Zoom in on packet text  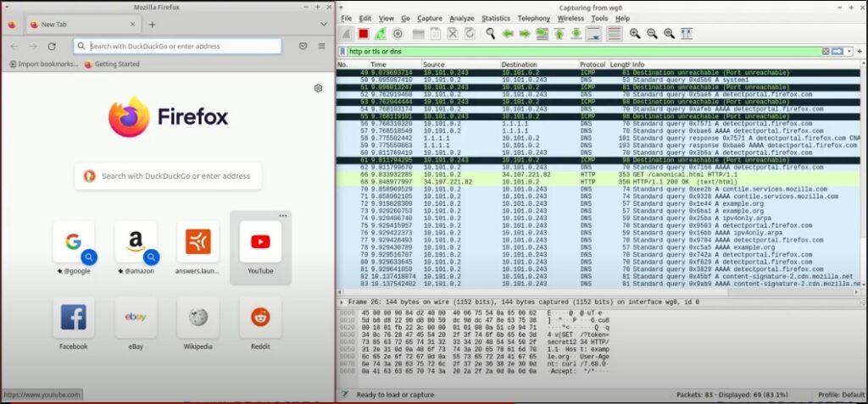coord(635,34)
